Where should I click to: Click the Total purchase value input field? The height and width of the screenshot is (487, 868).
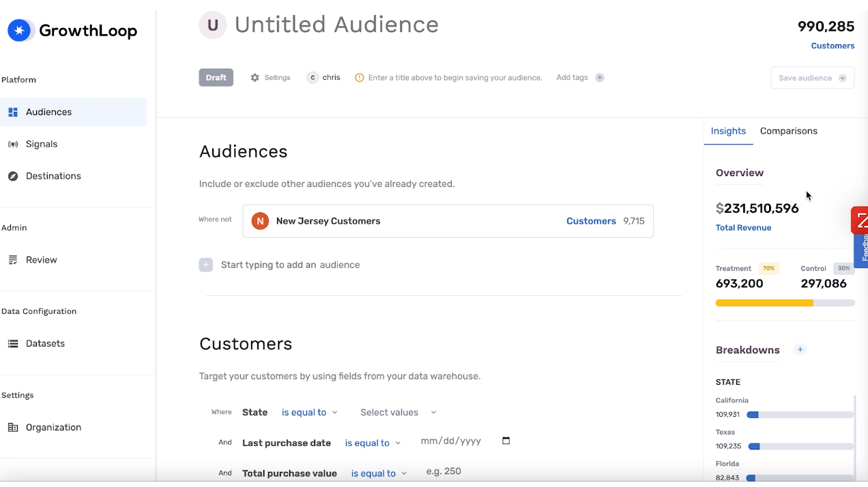464,471
